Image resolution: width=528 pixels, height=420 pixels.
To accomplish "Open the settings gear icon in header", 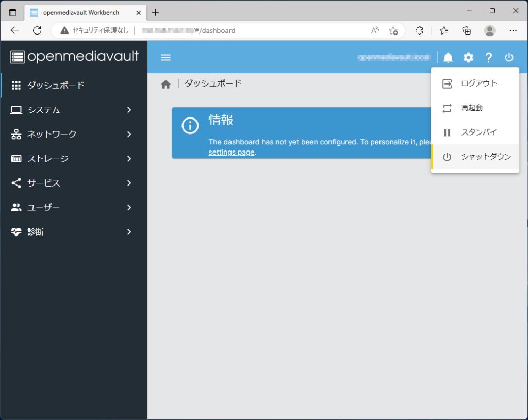I will coord(468,57).
